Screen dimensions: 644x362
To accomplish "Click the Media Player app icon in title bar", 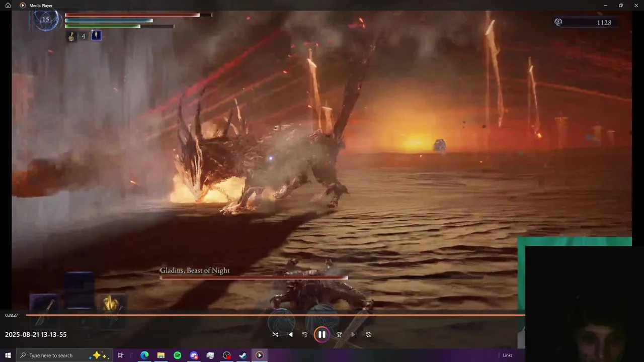I will 23,5.
